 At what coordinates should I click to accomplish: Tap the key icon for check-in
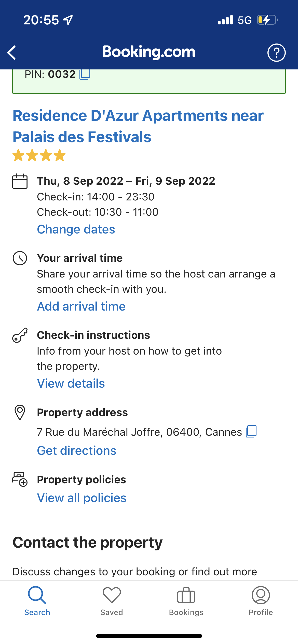coord(20,335)
